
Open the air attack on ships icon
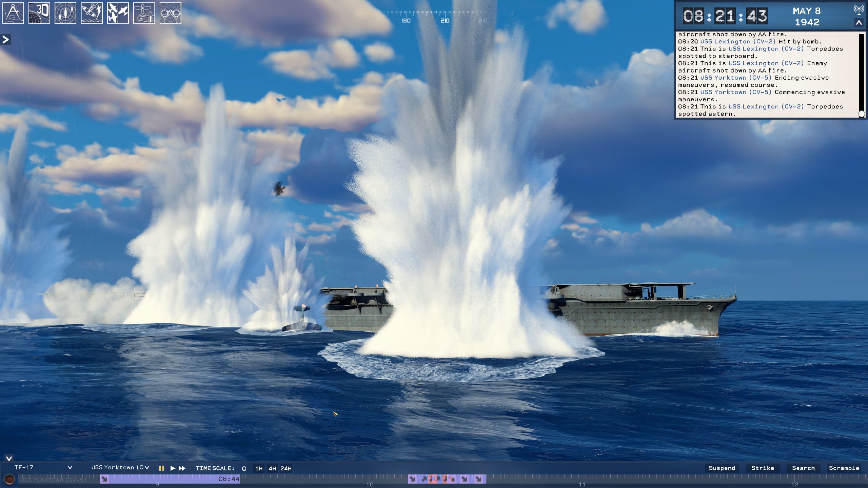[92, 13]
